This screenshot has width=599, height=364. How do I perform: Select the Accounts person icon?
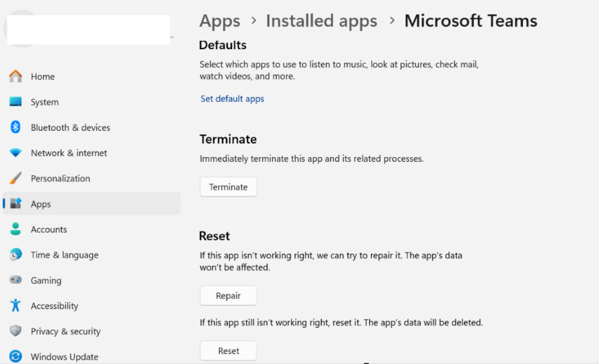16,230
